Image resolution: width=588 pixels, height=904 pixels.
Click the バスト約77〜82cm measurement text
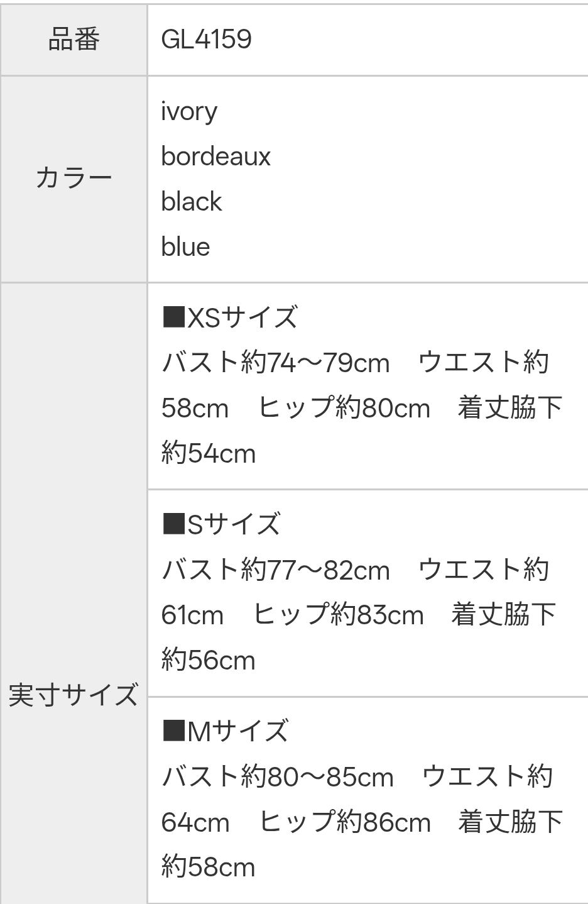(275, 570)
